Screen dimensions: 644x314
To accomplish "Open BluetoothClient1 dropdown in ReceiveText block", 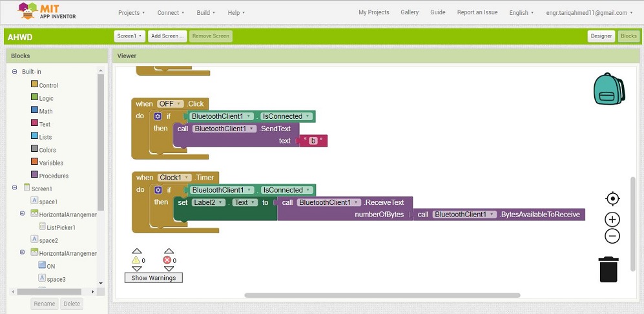I will click(x=329, y=202).
